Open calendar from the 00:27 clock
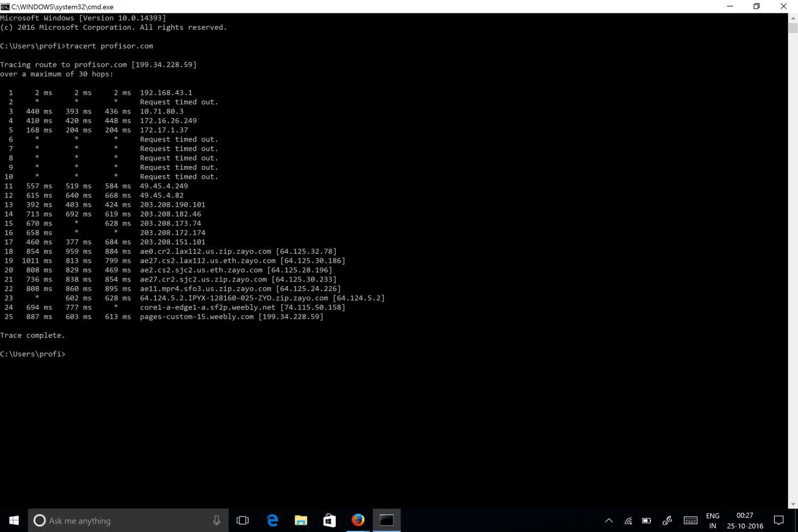The width and height of the screenshot is (798, 532). [x=745, y=521]
